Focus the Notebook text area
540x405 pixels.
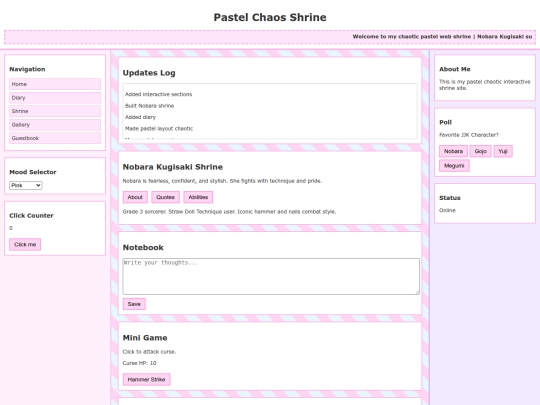tap(271, 277)
